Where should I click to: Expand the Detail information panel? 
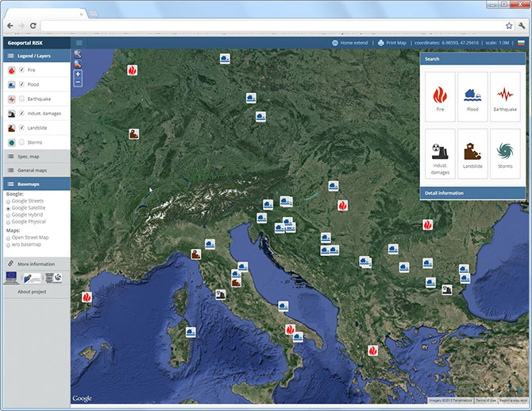pos(472,193)
